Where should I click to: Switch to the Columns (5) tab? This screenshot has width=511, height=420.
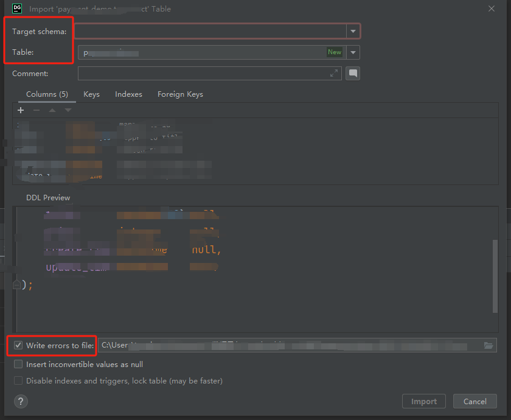coord(47,94)
